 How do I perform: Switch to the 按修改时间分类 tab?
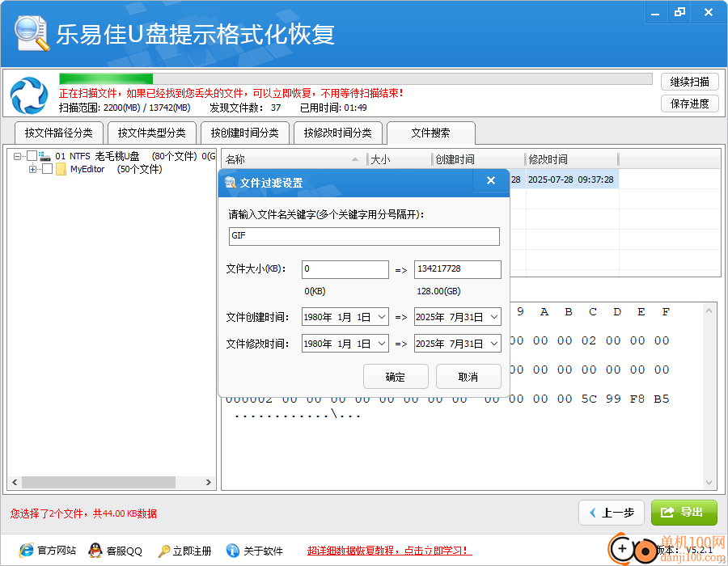click(337, 133)
